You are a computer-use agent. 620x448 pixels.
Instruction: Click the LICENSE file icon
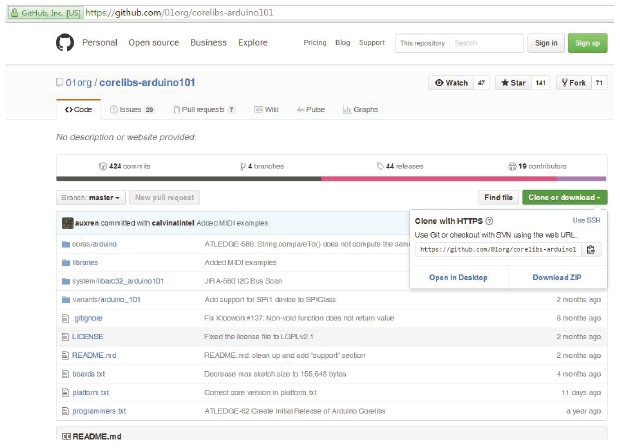(65, 337)
